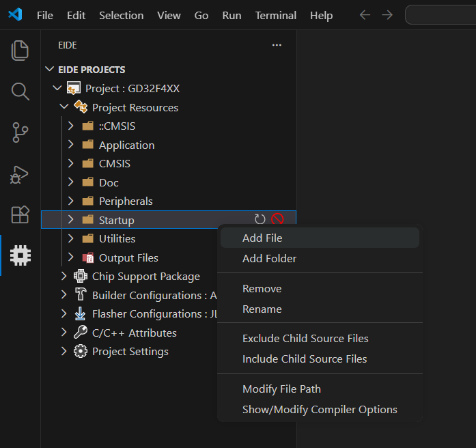Go forward with the right arrow

[x=387, y=15]
